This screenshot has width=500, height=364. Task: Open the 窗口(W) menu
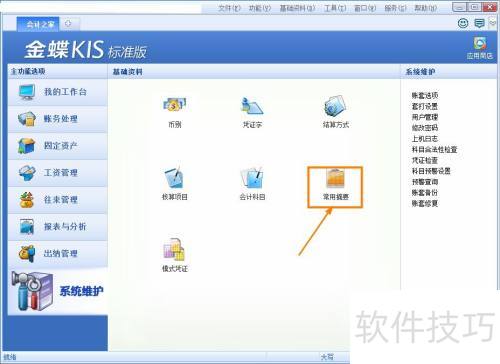coord(365,8)
